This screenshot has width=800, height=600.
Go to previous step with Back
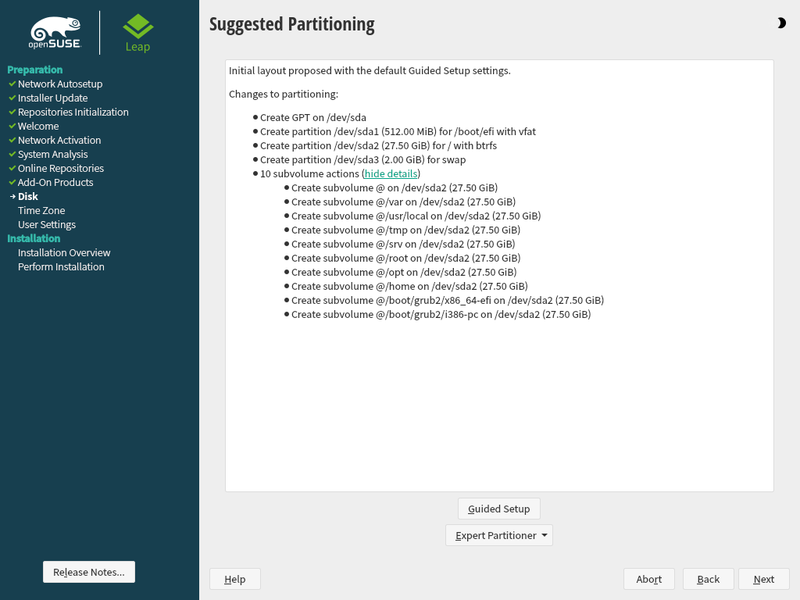pyautogui.click(x=708, y=579)
